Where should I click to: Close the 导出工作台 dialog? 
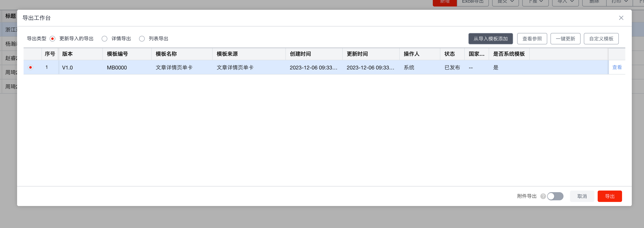tap(621, 18)
